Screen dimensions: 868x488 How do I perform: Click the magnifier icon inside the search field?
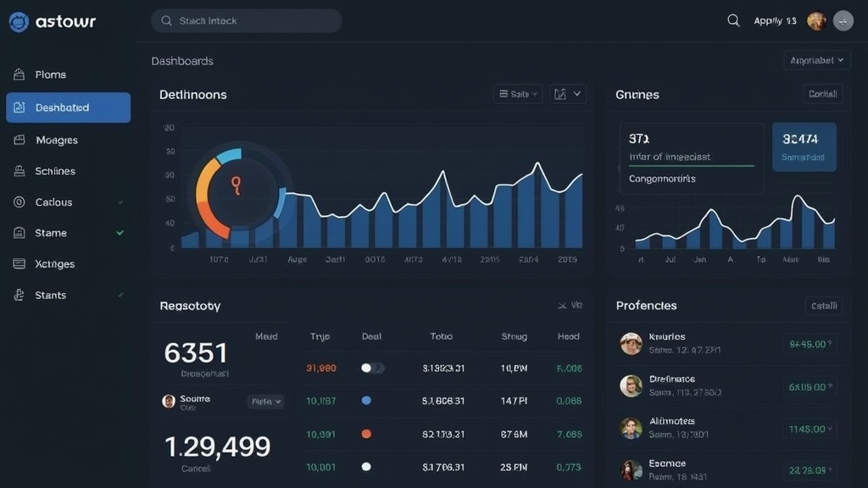point(166,21)
